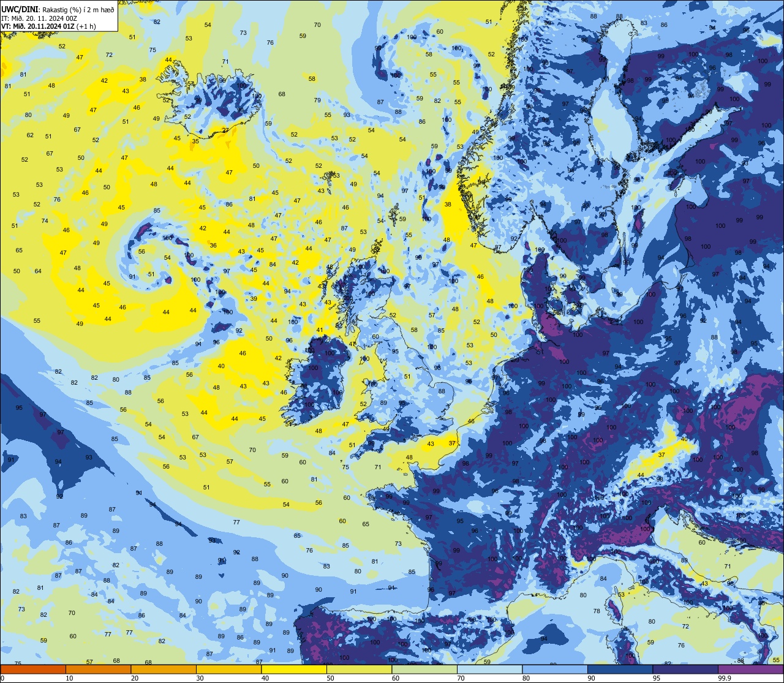Click the legend tick label '10'
This screenshot has width=784, height=683.
pyautogui.click(x=69, y=678)
